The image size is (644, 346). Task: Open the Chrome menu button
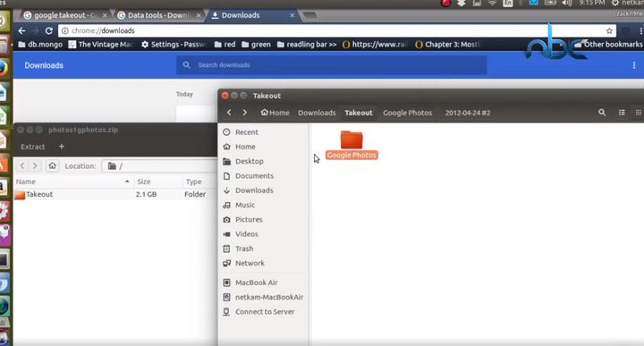tap(640, 30)
